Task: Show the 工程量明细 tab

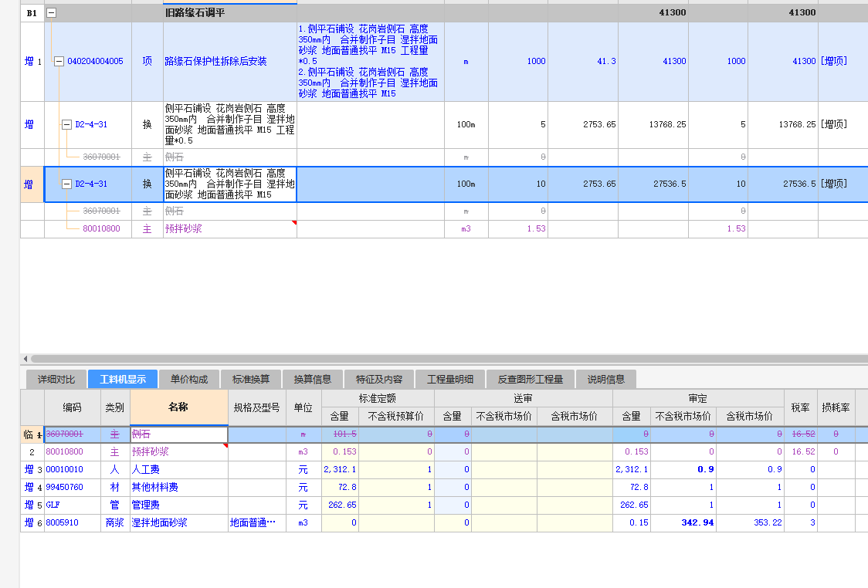Action: [x=450, y=379]
